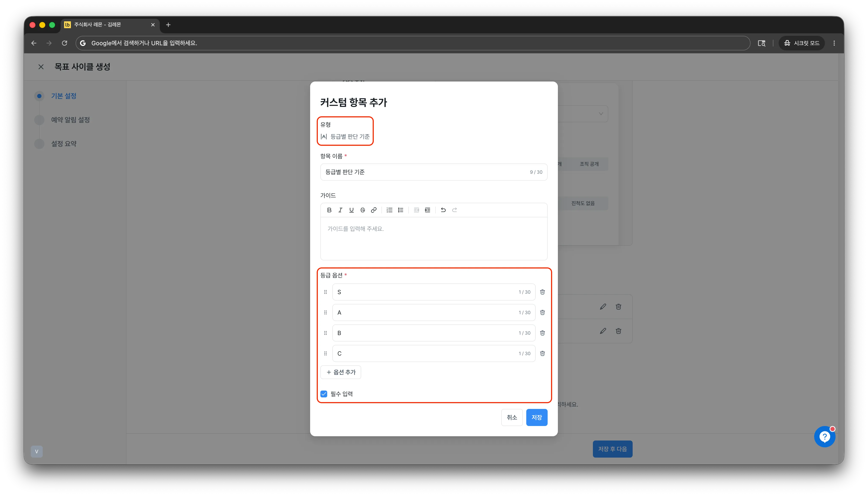Click the outdent icon in guide toolbar

pyautogui.click(x=416, y=210)
